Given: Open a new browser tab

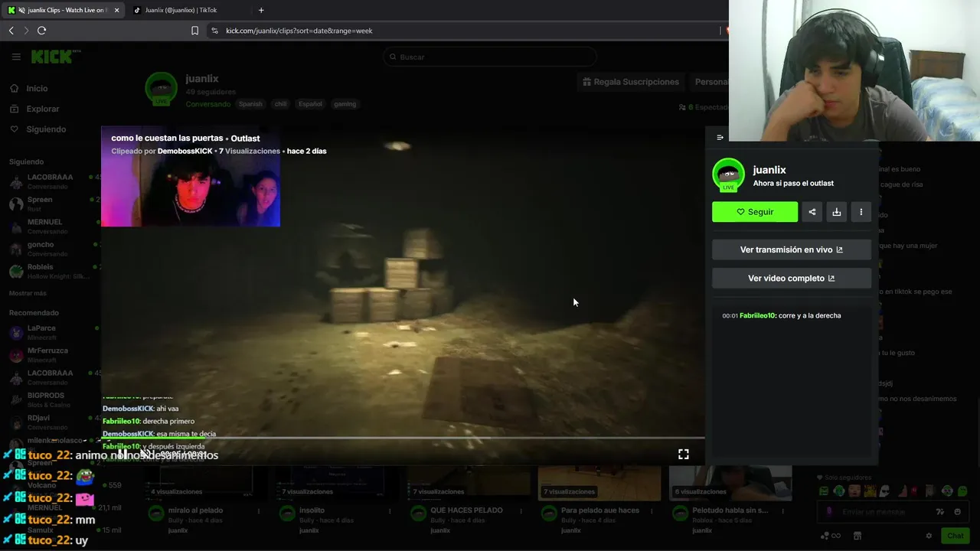Looking at the screenshot, I should point(261,10).
